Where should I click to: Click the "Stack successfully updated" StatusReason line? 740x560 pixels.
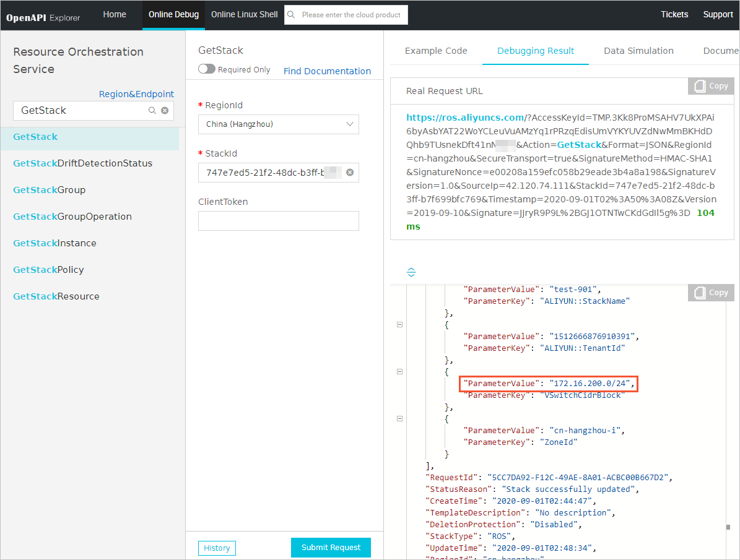(532, 489)
